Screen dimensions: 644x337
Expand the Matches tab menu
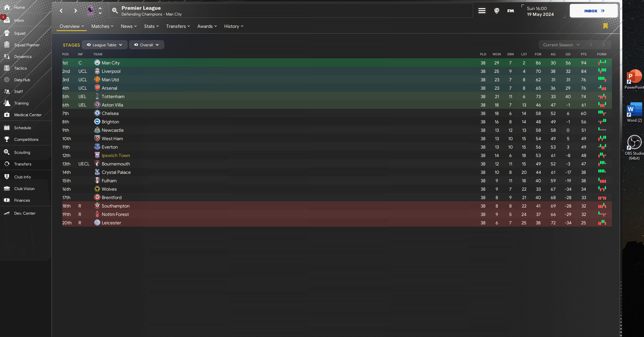(x=102, y=26)
